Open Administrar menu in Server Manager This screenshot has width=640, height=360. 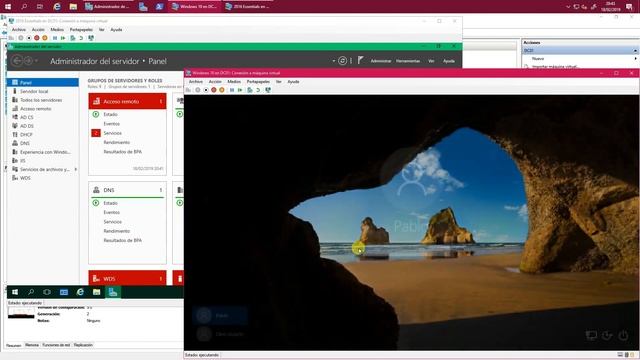coord(381,61)
